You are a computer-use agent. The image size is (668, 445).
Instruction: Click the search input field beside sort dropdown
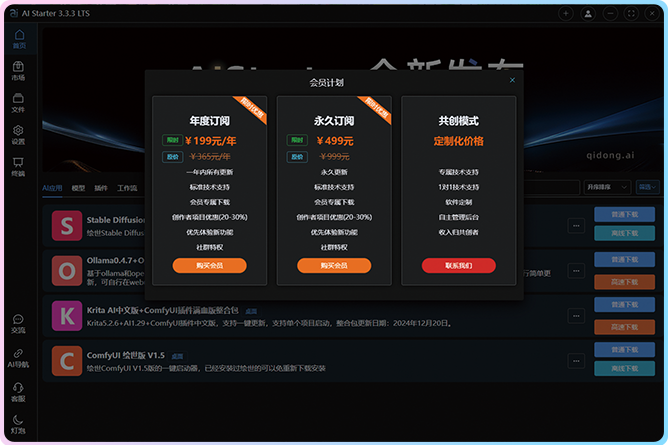point(551,187)
